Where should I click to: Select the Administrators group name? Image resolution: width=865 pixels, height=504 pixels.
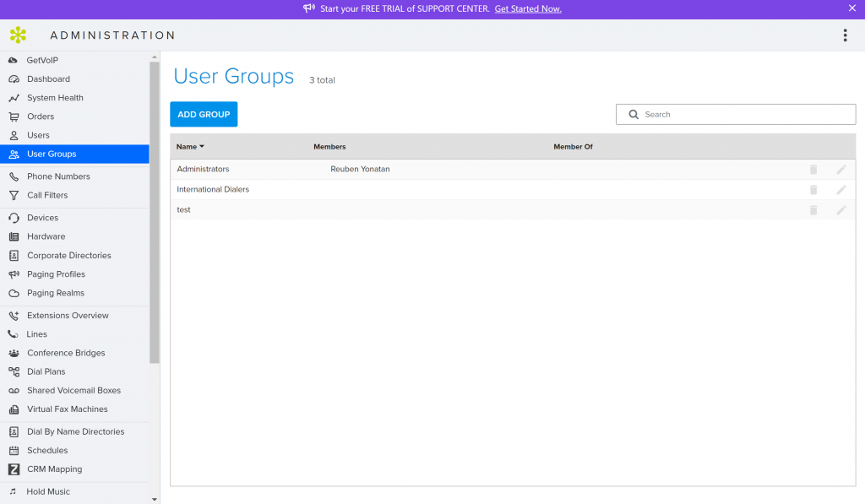pyautogui.click(x=203, y=170)
